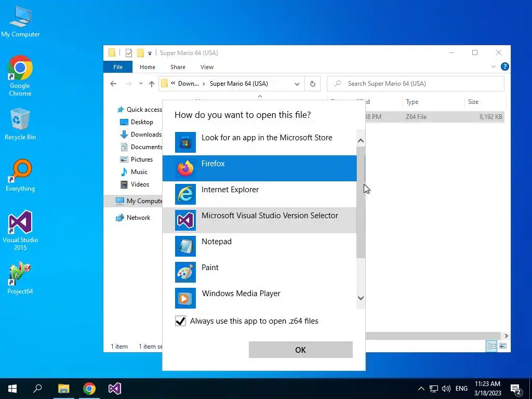Look for an app in the Microsoft Store
This screenshot has width=532, height=399.
click(x=260, y=142)
